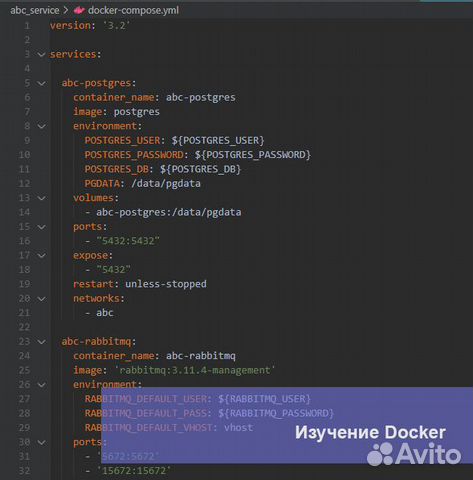Collapse the abc-rabbitmq service fold arrow
The height and width of the screenshot is (480, 473).
[x=41, y=342]
